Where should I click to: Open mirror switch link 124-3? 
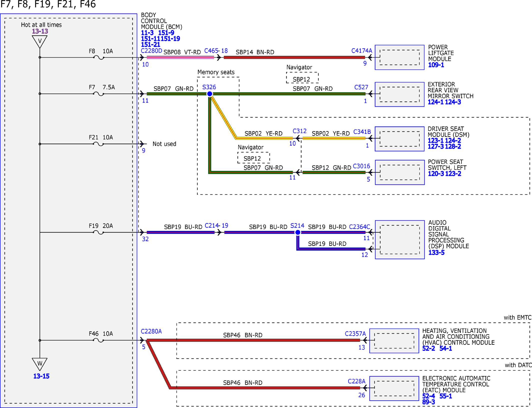coord(453,102)
